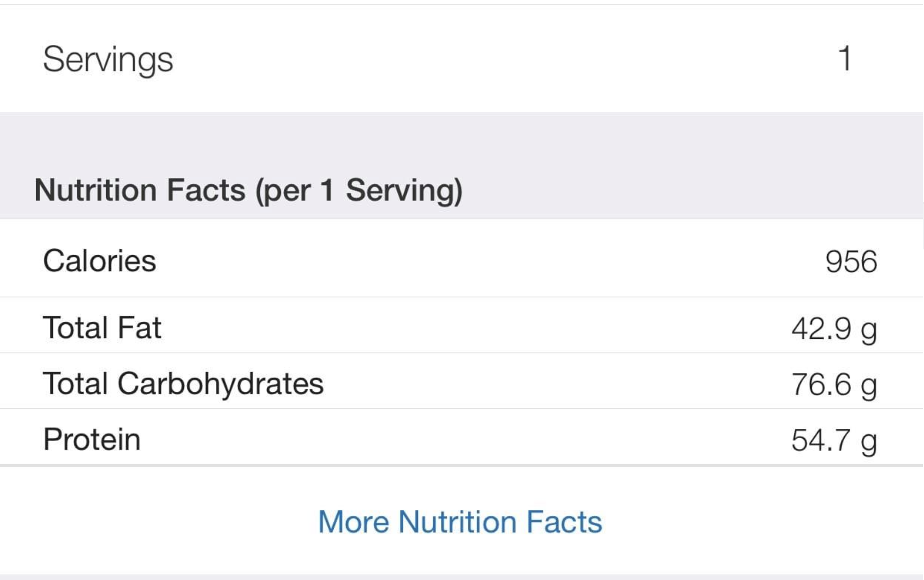Select the Nutrition Facts section header title
Screen dimensions: 924x580
click(x=140, y=190)
